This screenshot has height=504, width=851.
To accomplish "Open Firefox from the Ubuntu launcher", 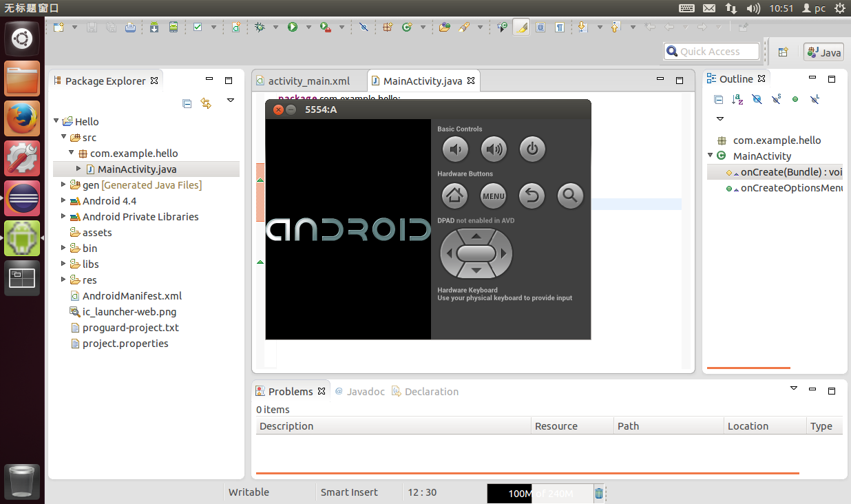I will point(22,118).
